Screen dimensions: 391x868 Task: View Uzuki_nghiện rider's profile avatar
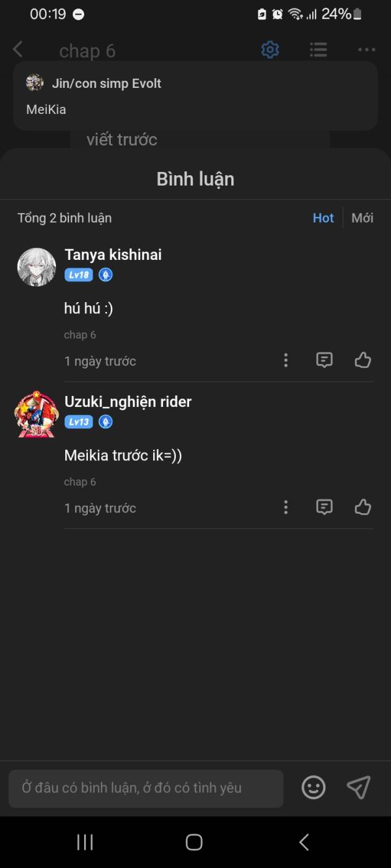(x=36, y=414)
